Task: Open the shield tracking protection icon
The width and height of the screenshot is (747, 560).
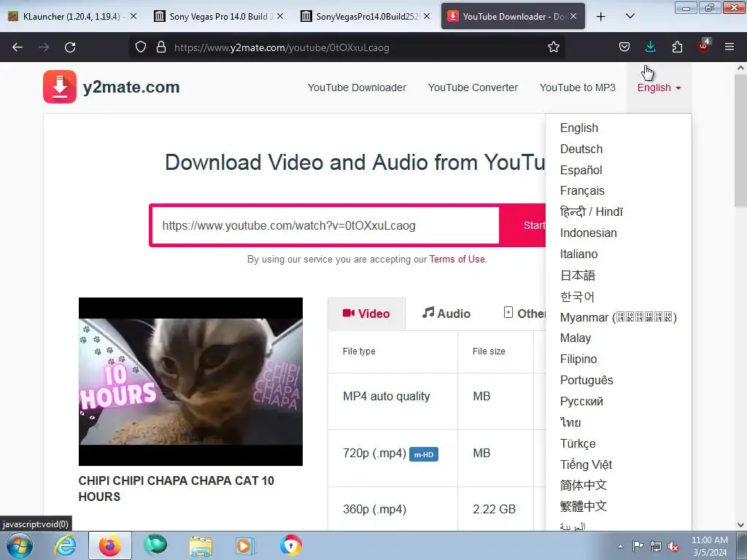Action: (141, 47)
